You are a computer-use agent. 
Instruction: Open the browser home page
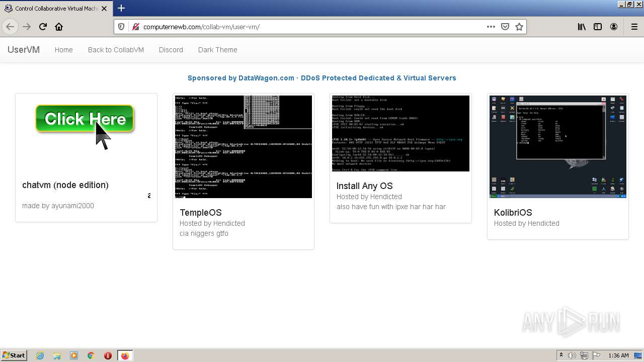click(x=59, y=27)
